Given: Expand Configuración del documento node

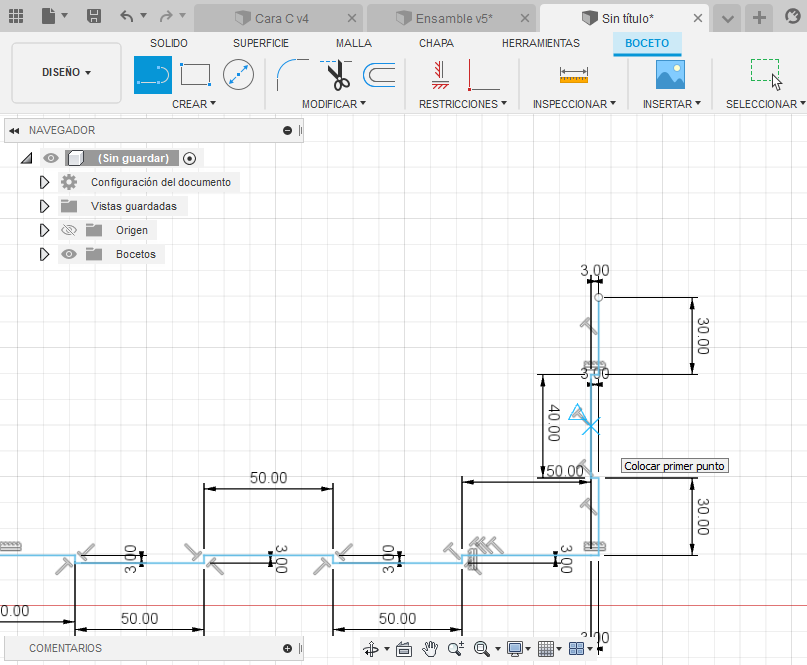Looking at the screenshot, I should pyautogui.click(x=44, y=182).
